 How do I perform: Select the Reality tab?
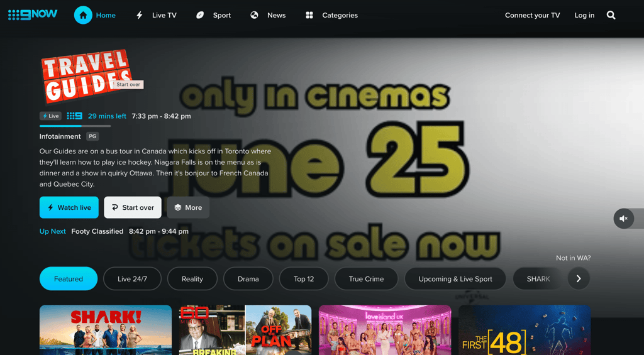(x=192, y=279)
